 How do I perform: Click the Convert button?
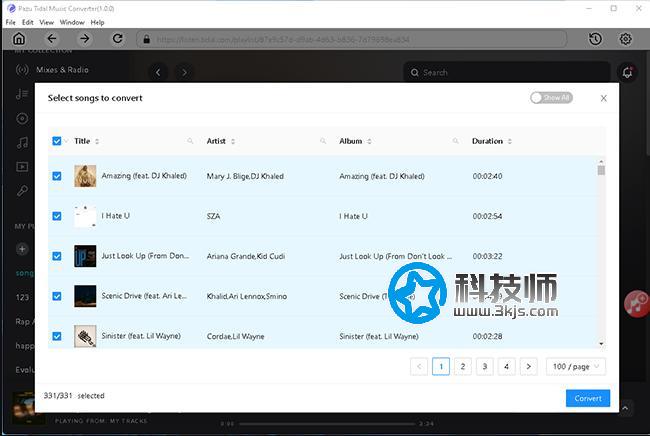tap(588, 398)
